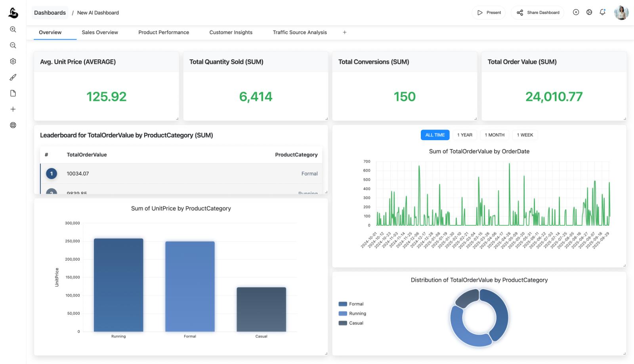Click the user profile avatar
The height and width of the screenshot is (364, 634).
coord(621,13)
